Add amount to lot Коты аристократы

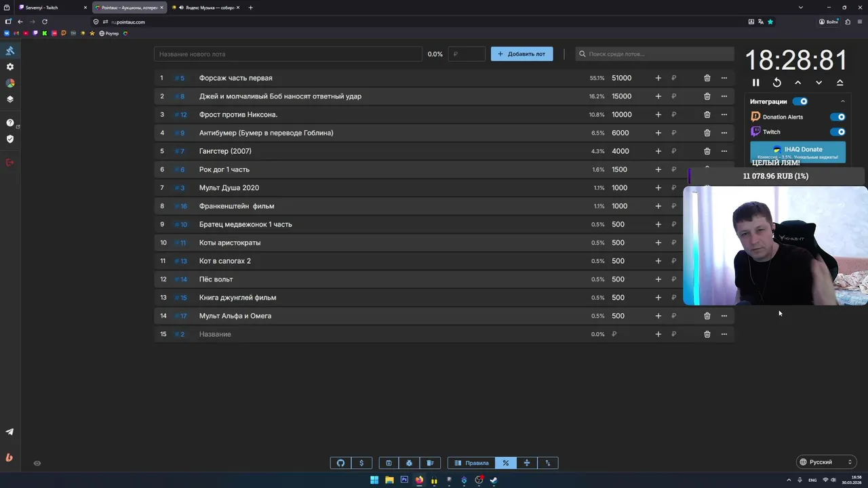click(x=658, y=243)
